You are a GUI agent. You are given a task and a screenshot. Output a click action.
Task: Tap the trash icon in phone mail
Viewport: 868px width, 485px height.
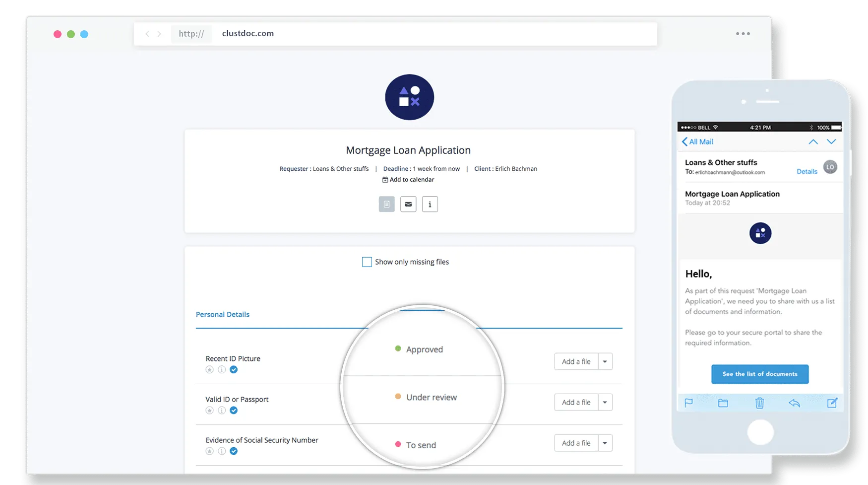point(759,403)
